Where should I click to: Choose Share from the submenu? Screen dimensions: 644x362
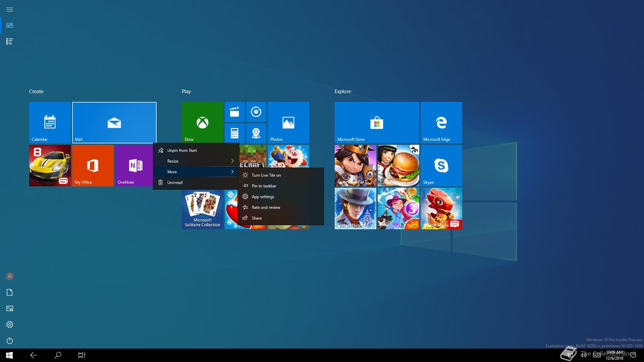(281, 218)
